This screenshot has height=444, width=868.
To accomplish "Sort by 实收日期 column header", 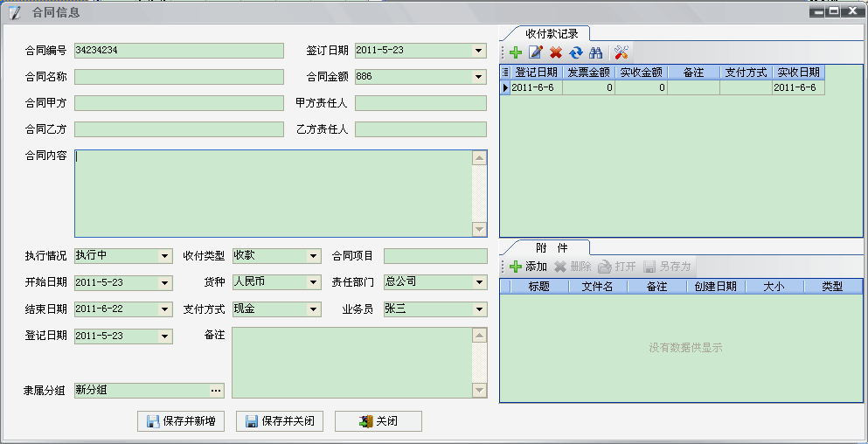I will pyautogui.click(x=799, y=72).
